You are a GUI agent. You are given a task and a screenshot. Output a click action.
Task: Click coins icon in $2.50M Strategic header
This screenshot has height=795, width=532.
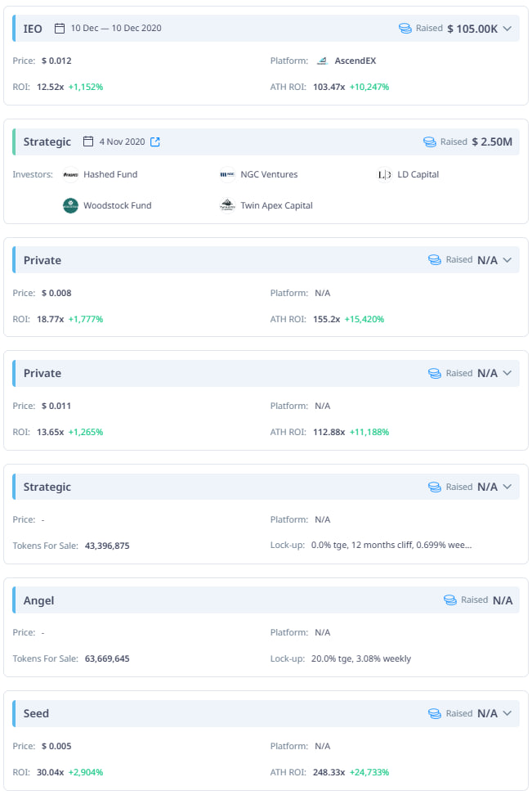coord(430,142)
